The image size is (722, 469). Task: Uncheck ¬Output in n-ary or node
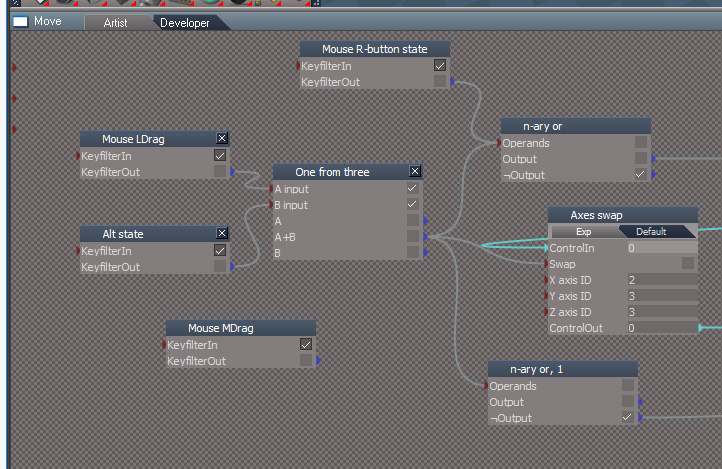point(640,174)
